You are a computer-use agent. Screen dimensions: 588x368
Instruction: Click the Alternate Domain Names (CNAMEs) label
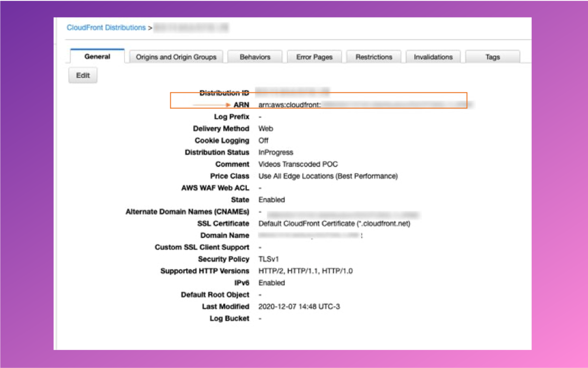187,212
